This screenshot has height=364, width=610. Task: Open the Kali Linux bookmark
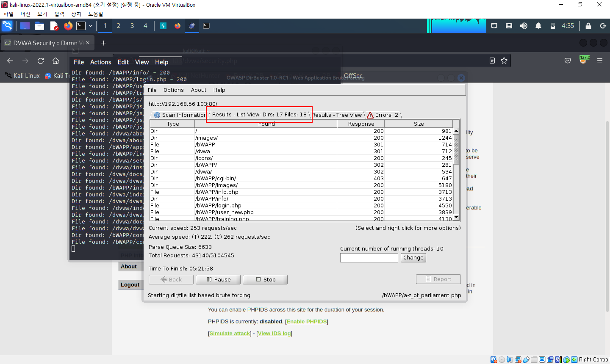coord(23,76)
